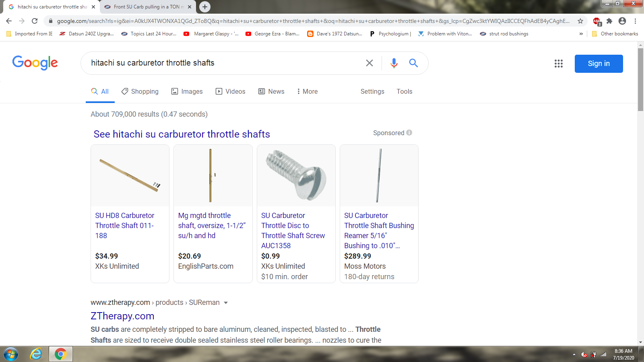Open the Problem with Viton... bookmark
644x362 pixels.
[445, 34]
